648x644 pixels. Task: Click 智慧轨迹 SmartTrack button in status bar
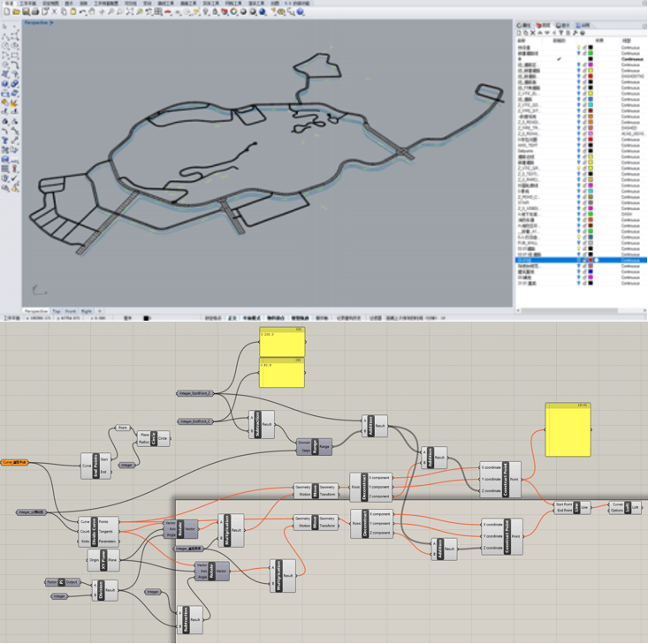pyautogui.click(x=300, y=318)
